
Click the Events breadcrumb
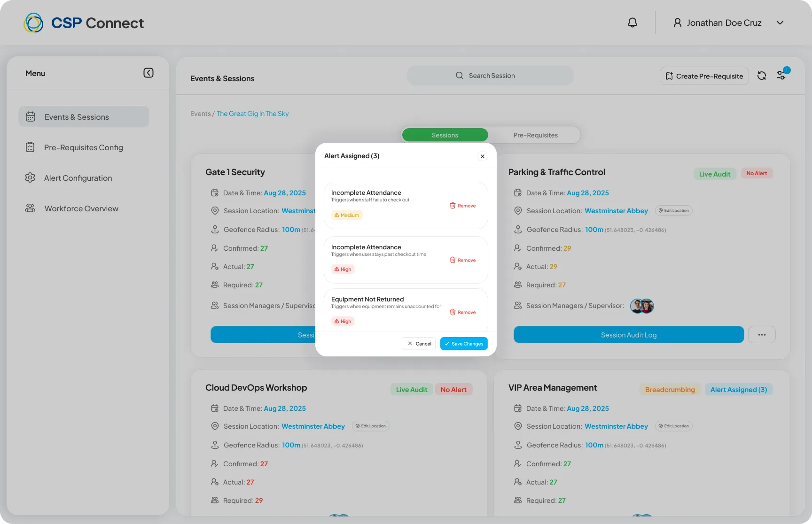tap(201, 114)
